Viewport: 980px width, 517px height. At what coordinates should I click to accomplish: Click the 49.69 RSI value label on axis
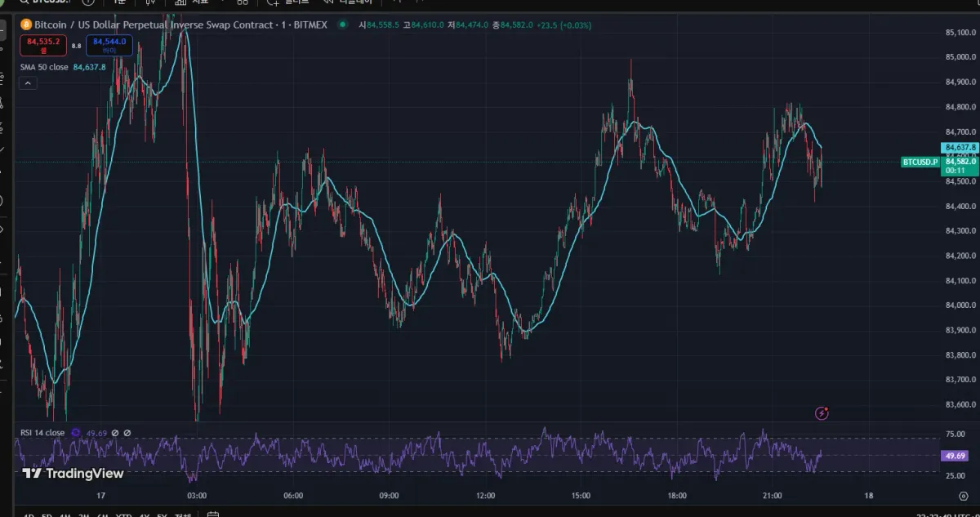pyautogui.click(x=953, y=456)
